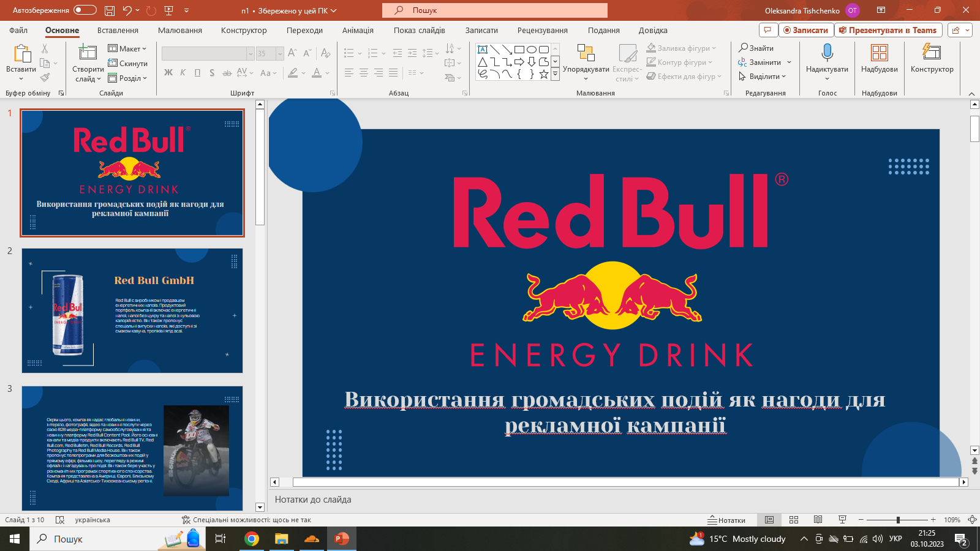Apply numbered list formatting
Image resolution: width=980 pixels, height=551 pixels.
pyautogui.click(x=373, y=53)
